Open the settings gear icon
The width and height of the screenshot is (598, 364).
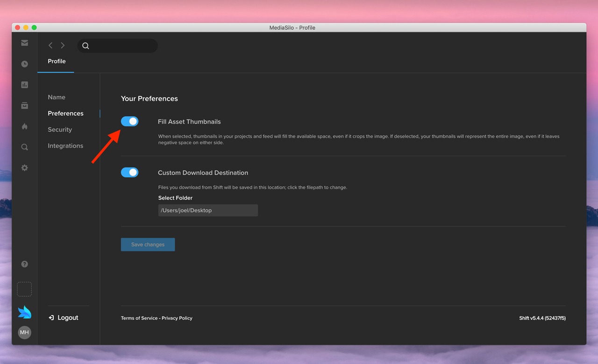click(24, 168)
